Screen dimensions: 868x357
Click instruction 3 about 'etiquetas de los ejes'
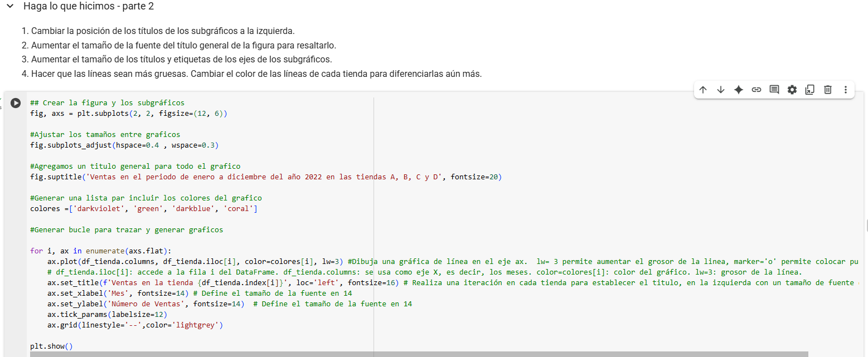(x=182, y=59)
